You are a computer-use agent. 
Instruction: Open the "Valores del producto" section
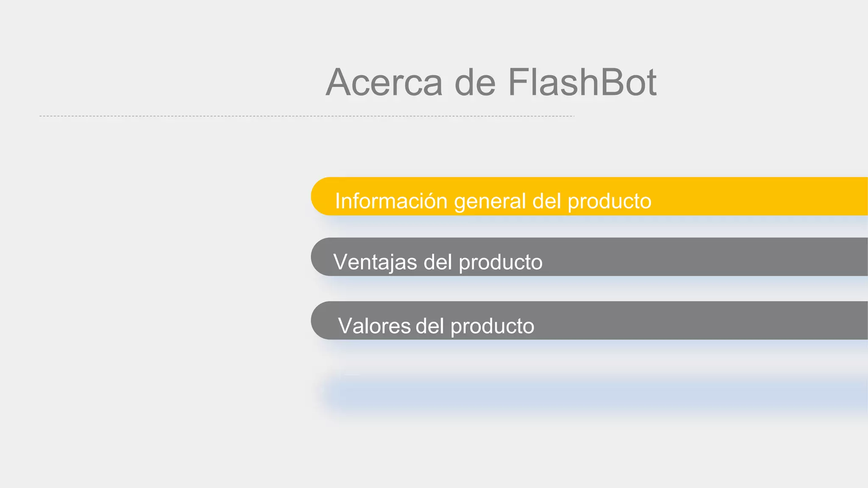coord(590,320)
